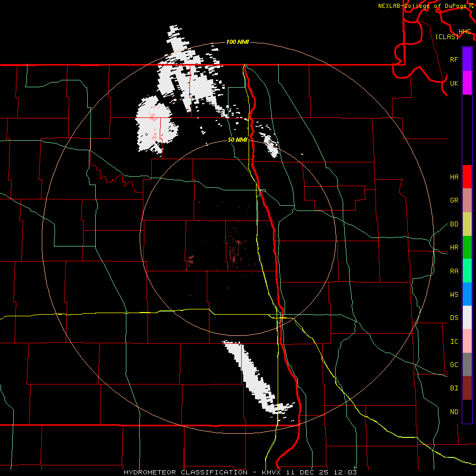Click the "HYDROMETEOR CLASSIFICATION" caption text
The image size is (476, 476).
point(186,472)
